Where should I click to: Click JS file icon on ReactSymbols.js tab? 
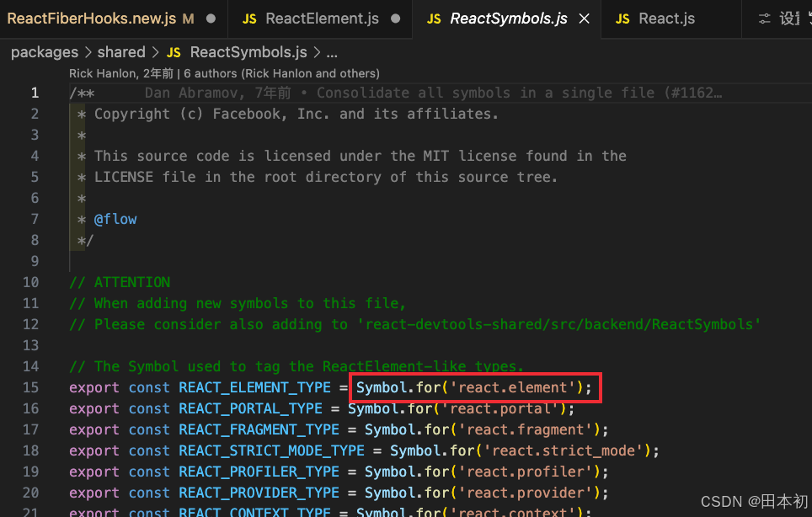(434, 19)
